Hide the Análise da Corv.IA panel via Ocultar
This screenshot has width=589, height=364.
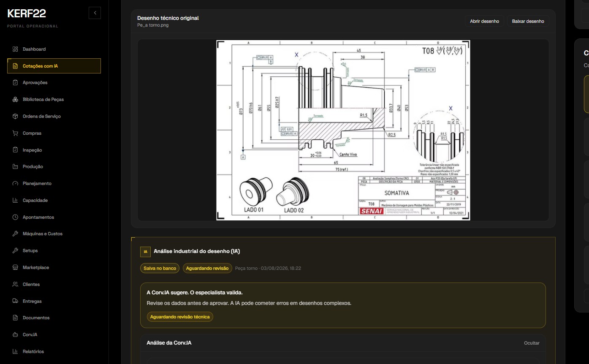[532, 343]
